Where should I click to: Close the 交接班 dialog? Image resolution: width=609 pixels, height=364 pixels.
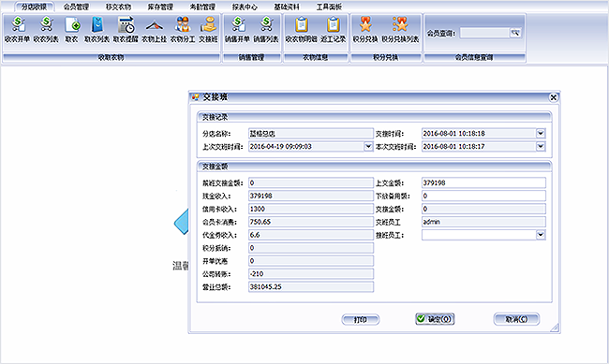(554, 97)
